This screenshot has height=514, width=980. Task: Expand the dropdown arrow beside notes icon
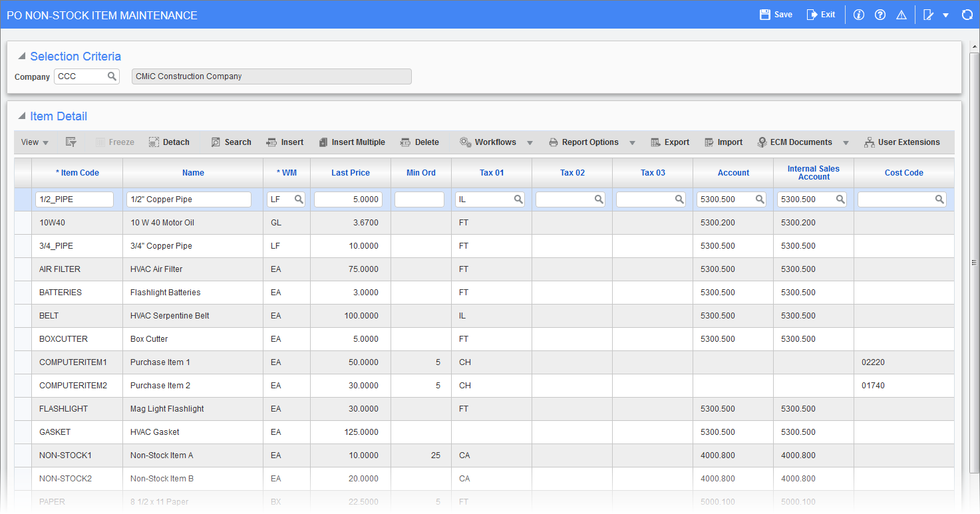point(945,15)
